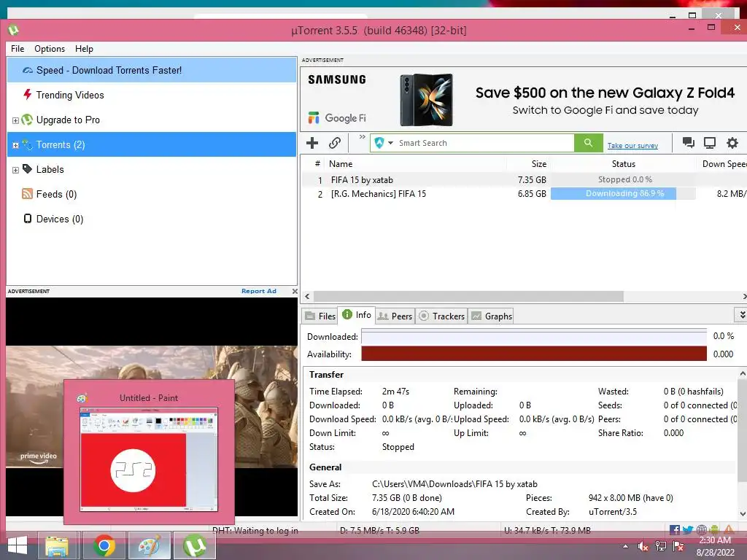Switch to the Trackers tab
This screenshot has height=560, width=747.
[441, 316]
